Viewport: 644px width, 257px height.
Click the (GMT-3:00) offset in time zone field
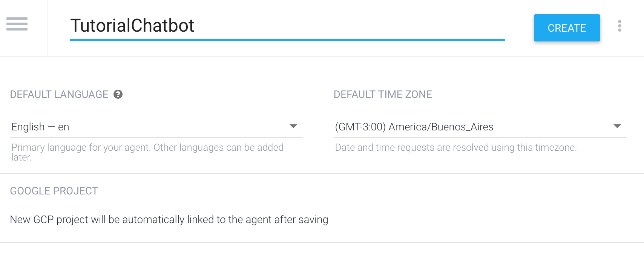click(x=360, y=127)
